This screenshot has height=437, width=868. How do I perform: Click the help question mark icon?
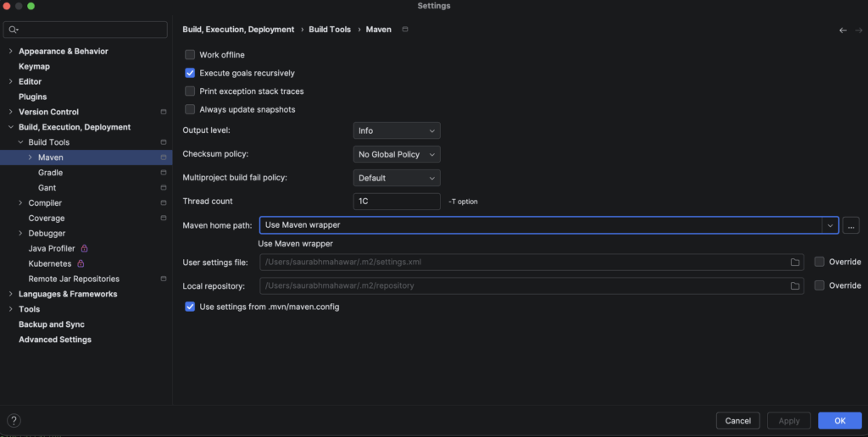pos(14,421)
